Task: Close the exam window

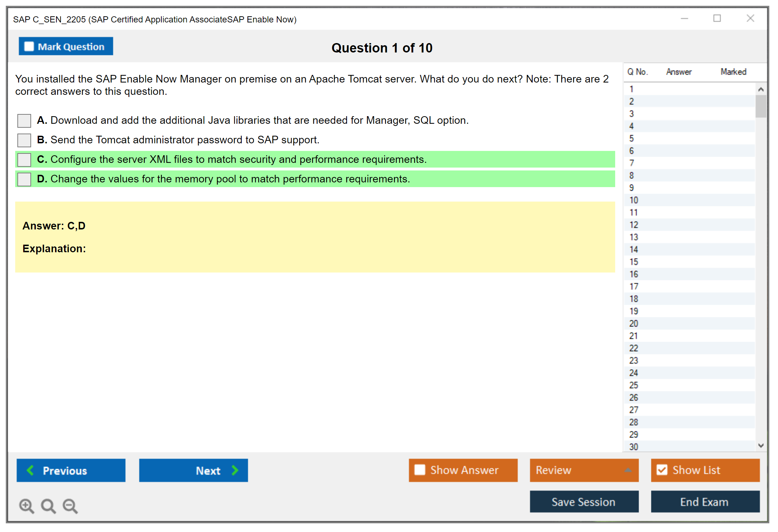Action: pos(750,18)
